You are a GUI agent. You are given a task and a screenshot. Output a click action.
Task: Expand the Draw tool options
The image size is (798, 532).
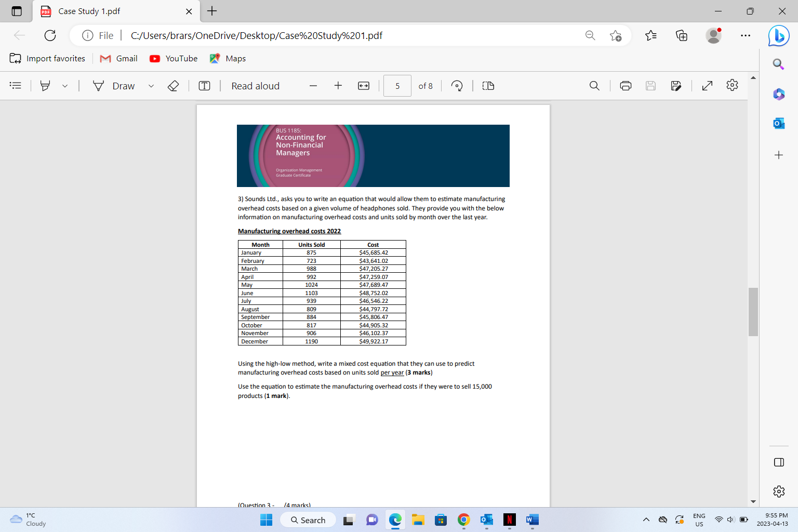tap(151, 85)
